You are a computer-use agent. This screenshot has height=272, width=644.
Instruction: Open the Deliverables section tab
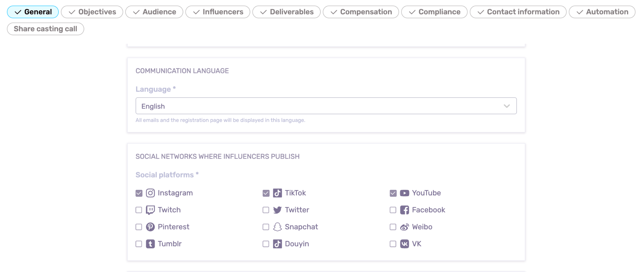tap(286, 12)
